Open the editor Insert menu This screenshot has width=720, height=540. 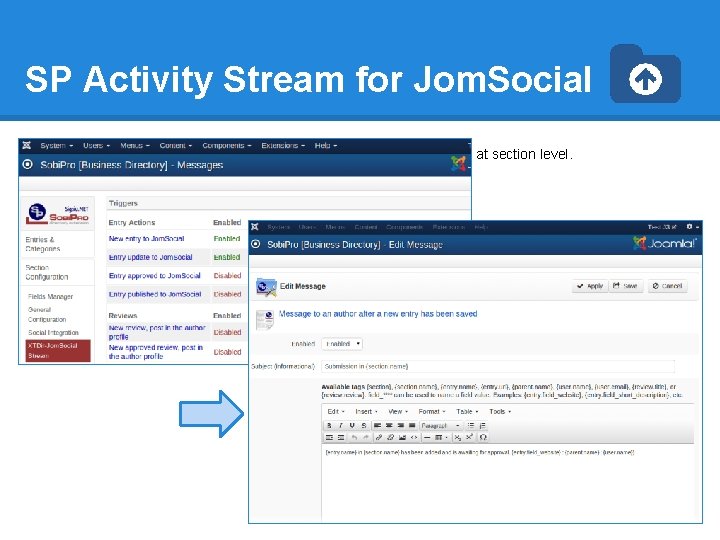coord(366,411)
